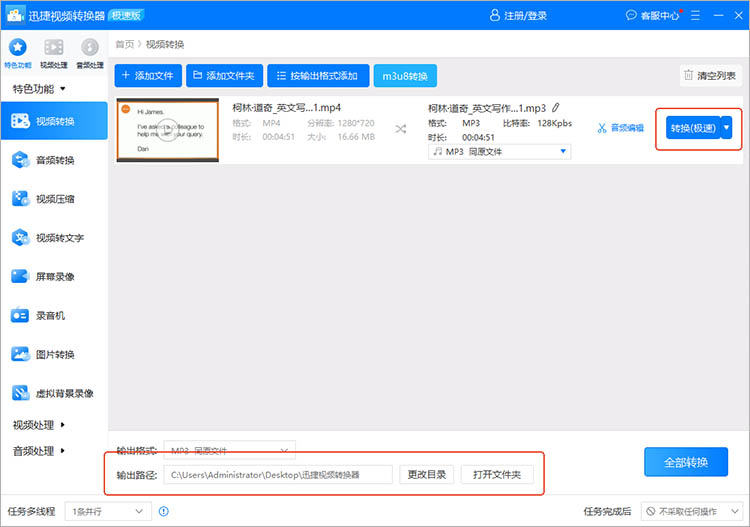Click the 全部转换 button
750x527 pixels.
click(686, 462)
